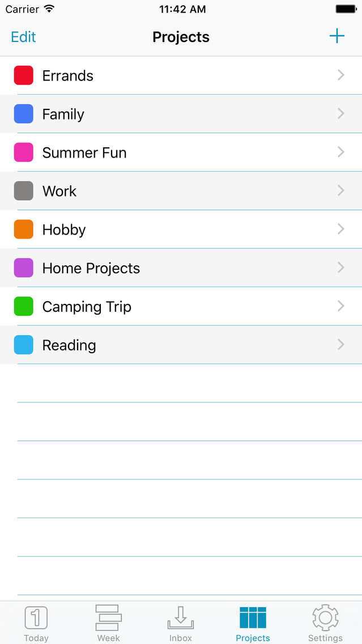Open the Today tab icon
This screenshot has height=644, width=362.
[x=36, y=621]
